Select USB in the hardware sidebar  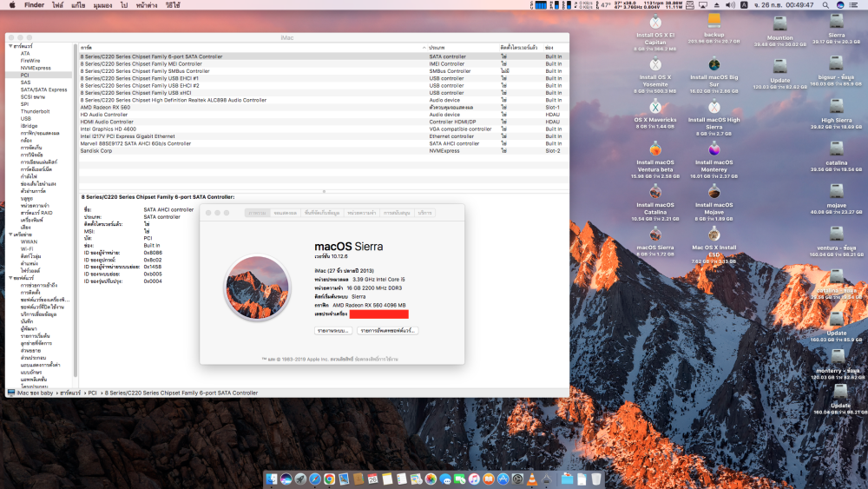(x=25, y=118)
